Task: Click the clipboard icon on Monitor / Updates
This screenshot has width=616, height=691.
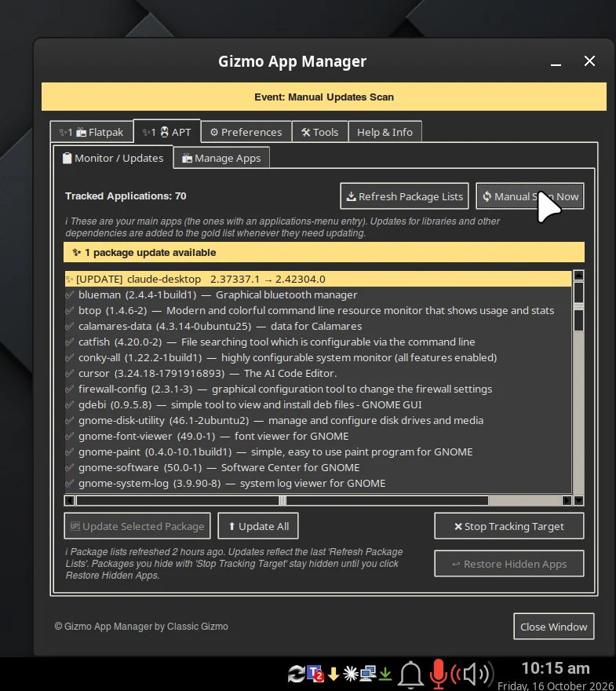Action: click(x=67, y=158)
